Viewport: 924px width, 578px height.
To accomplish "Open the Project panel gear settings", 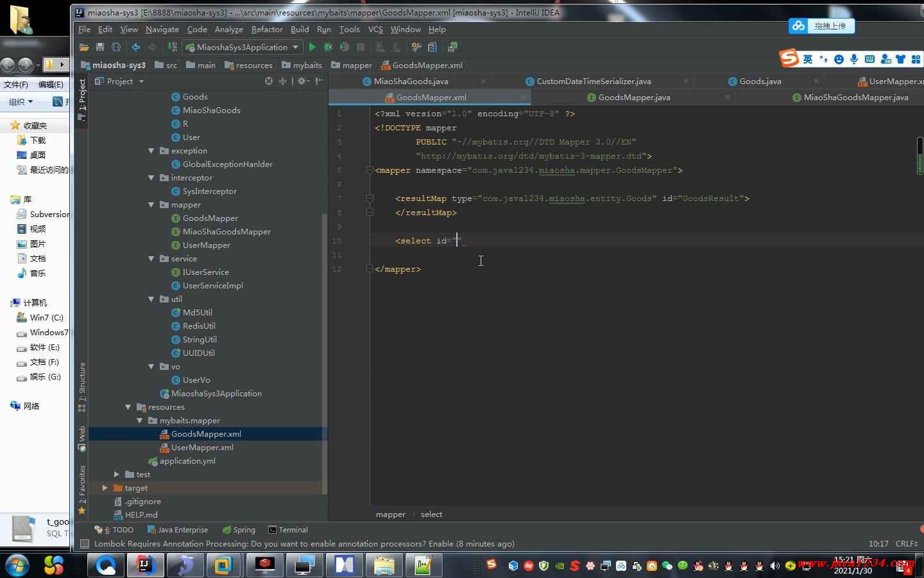I will (302, 81).
